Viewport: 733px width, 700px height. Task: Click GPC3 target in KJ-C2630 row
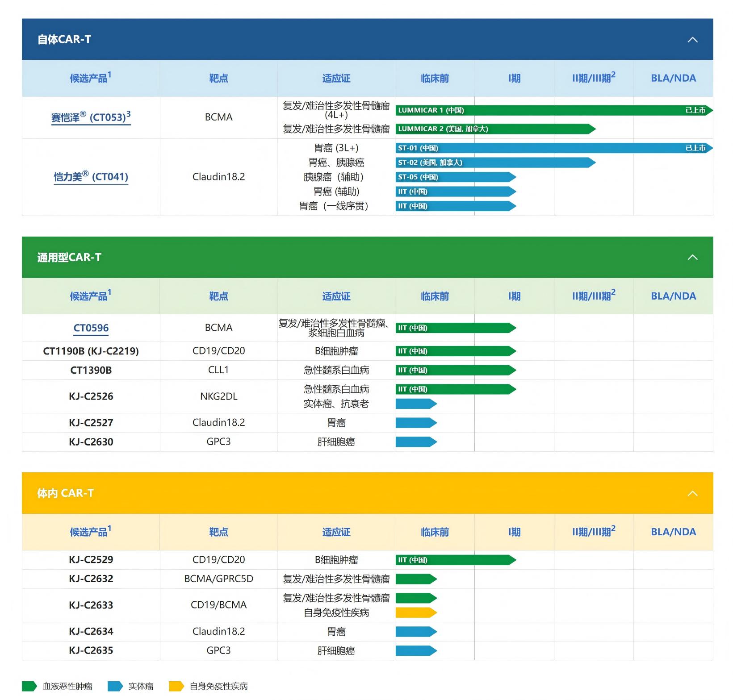219,442
